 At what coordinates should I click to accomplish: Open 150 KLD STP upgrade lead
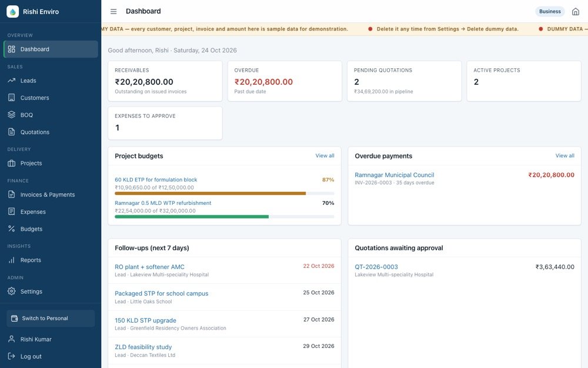145,320
